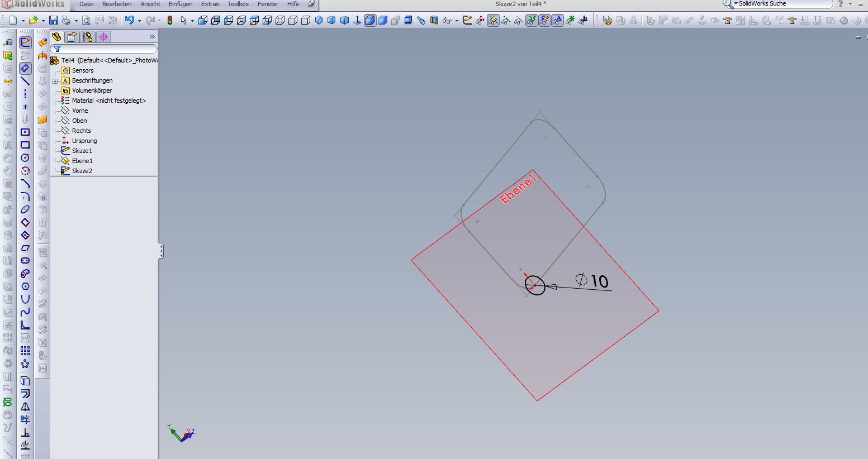Click the Smart Dimension tool
868x459 pixels.
(25, 68)
